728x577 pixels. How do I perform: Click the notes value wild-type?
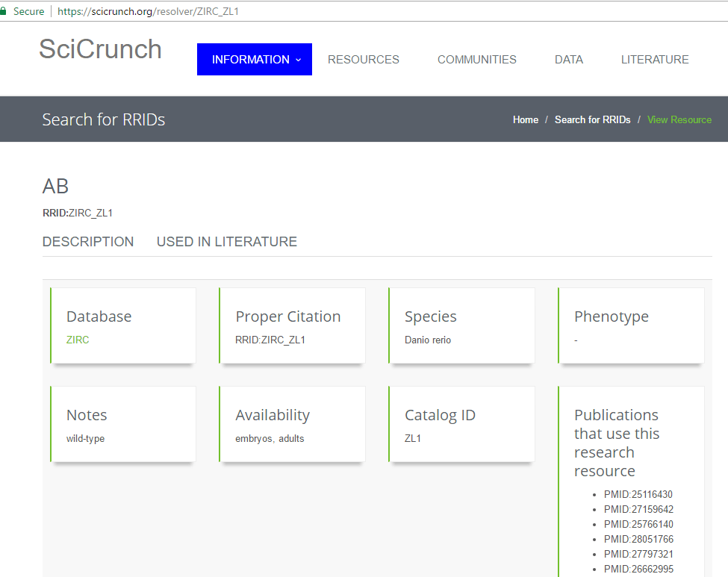coord(85,439)
